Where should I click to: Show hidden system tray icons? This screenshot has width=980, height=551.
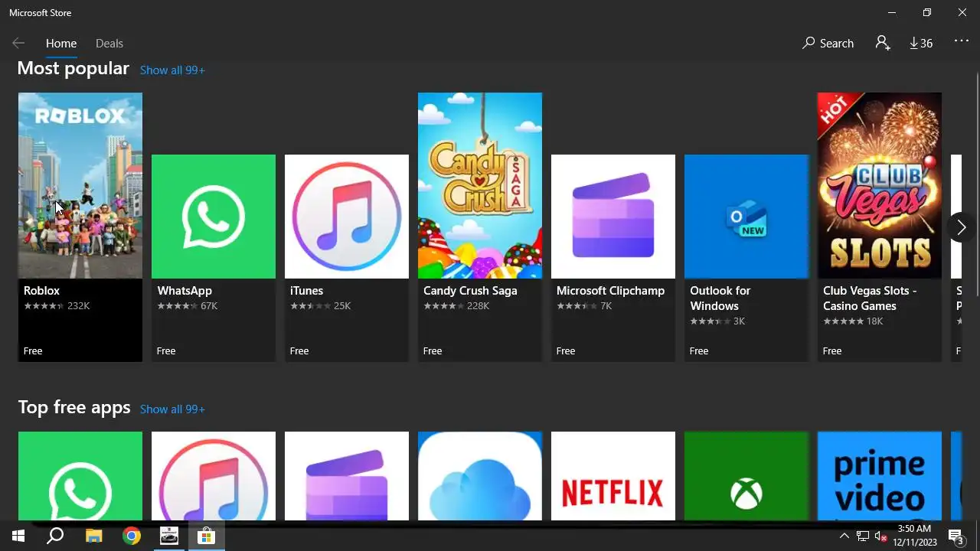click(844, 536)
